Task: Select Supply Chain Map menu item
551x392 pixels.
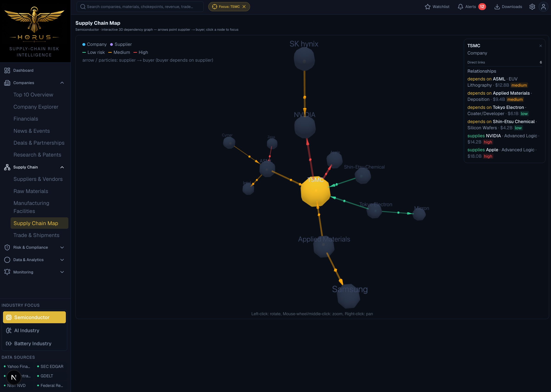Action: tap(39, 223)
